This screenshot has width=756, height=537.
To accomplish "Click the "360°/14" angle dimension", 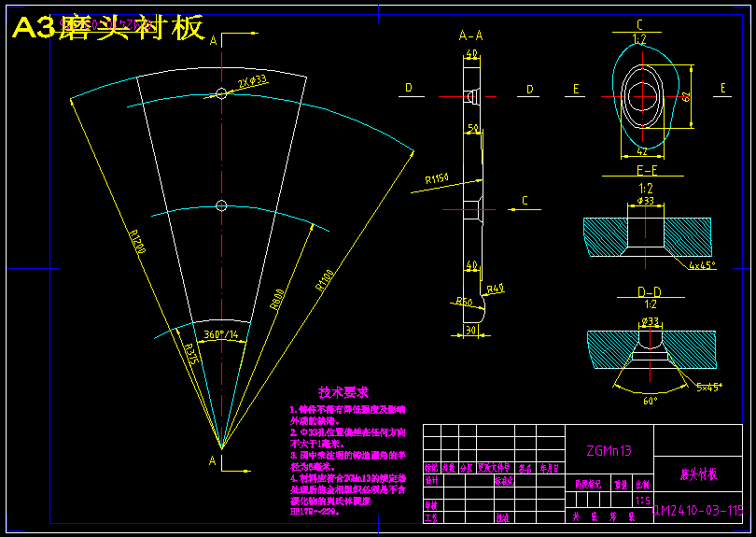I will click(x=221, y=334).
